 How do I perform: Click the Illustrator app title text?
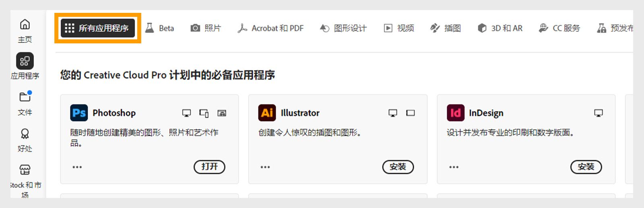300,113
